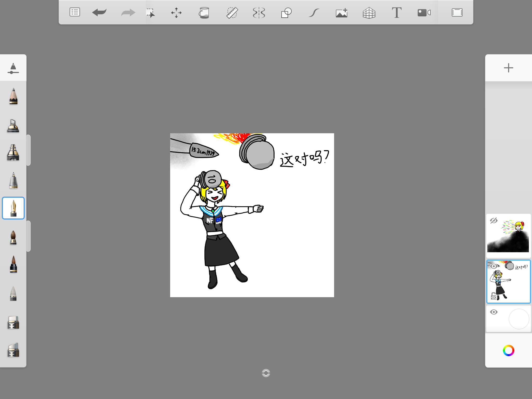This screenshot has height=399, width=532.
Task: Click the upper brush size slider handle
Action: click(x=29, y=150)
